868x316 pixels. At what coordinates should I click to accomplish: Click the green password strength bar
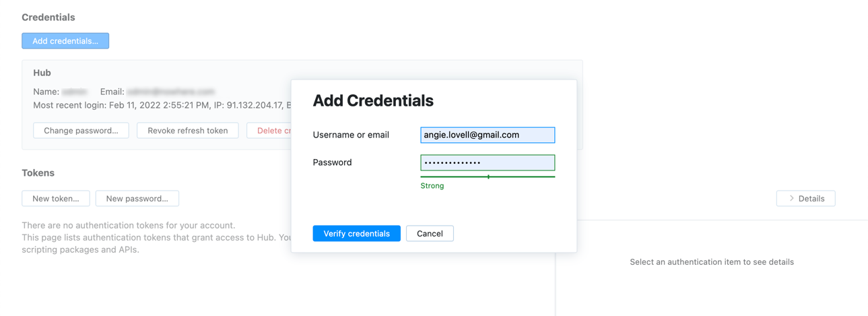point(488,177)
